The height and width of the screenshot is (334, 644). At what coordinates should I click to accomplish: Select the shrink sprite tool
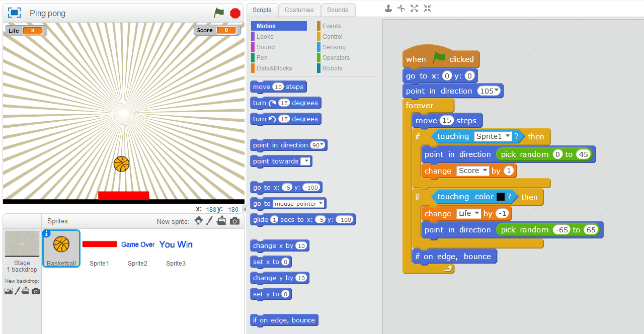[427, 9]
